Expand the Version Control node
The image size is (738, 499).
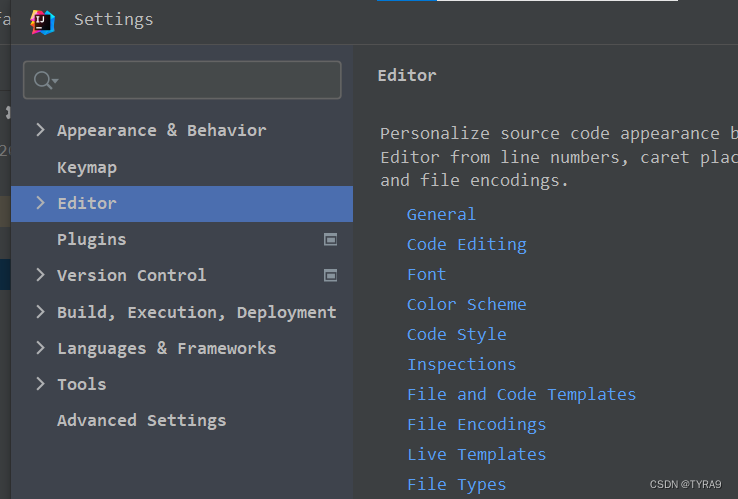(x=40, y=275)
